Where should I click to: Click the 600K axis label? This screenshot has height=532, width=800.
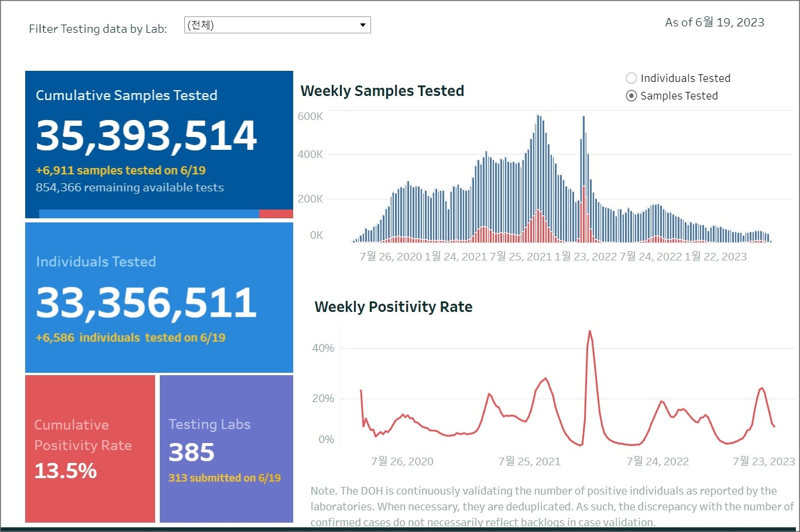310,116
